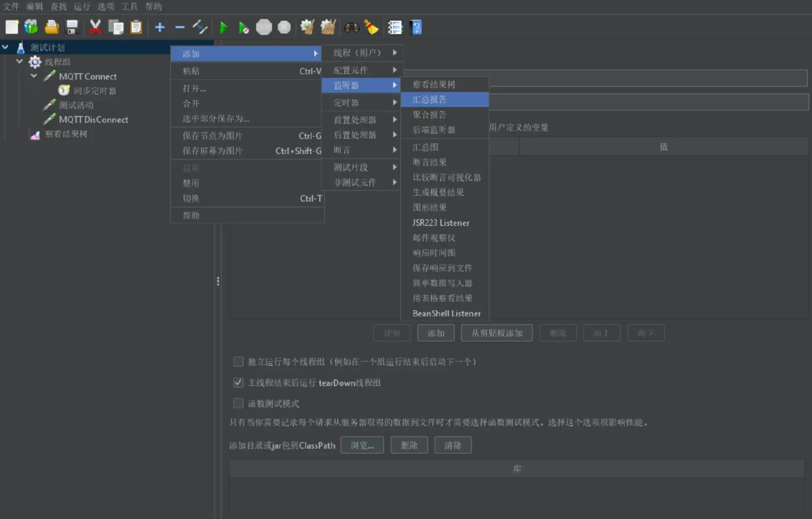Cut the selected element using the scissors icon
812x519 pixels.
pos(96,27)
